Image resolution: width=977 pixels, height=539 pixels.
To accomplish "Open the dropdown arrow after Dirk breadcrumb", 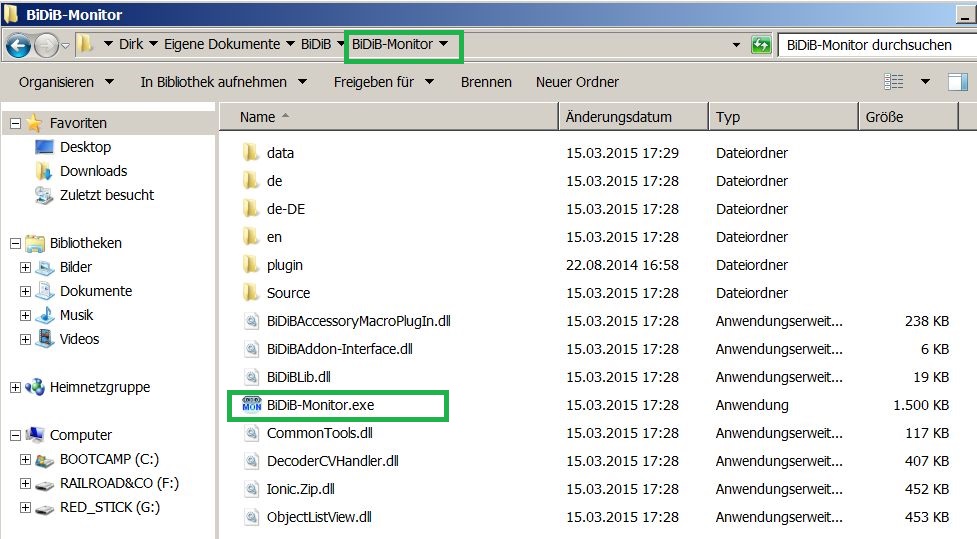I will (x=153, y=44).
